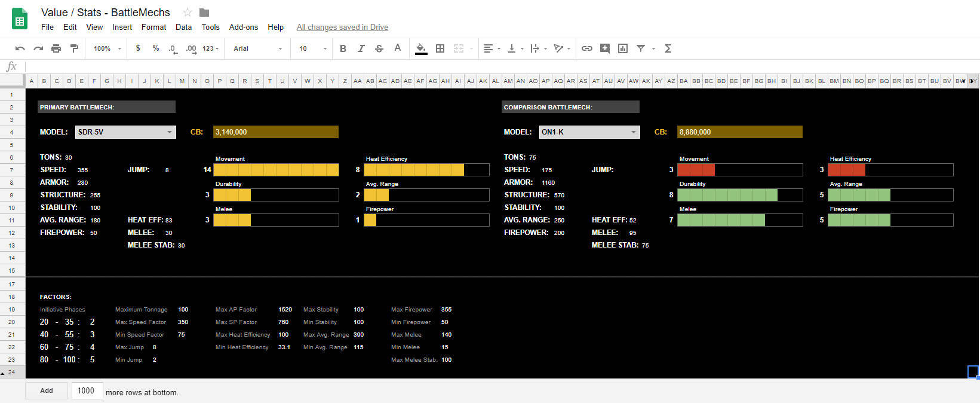This screenshot has width=980, height=403.
Task: Click the comparison Durability green bar
Action: 727,195
